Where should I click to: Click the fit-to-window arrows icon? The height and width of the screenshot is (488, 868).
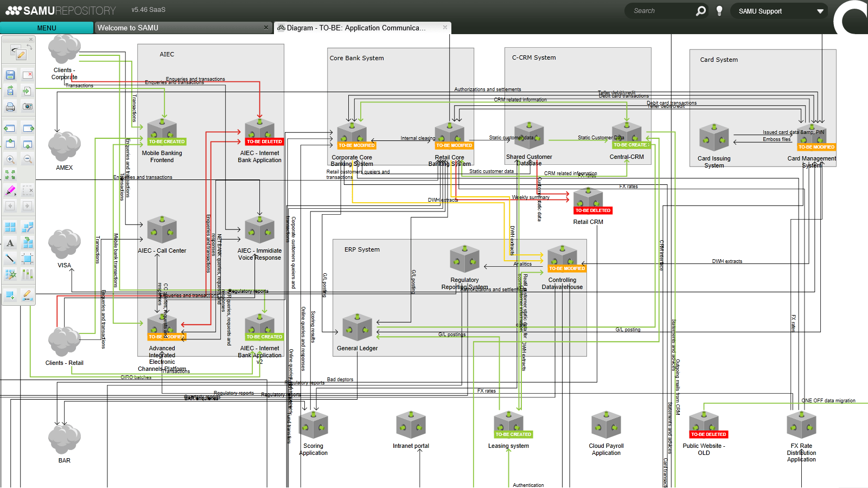tap(10, 175)
